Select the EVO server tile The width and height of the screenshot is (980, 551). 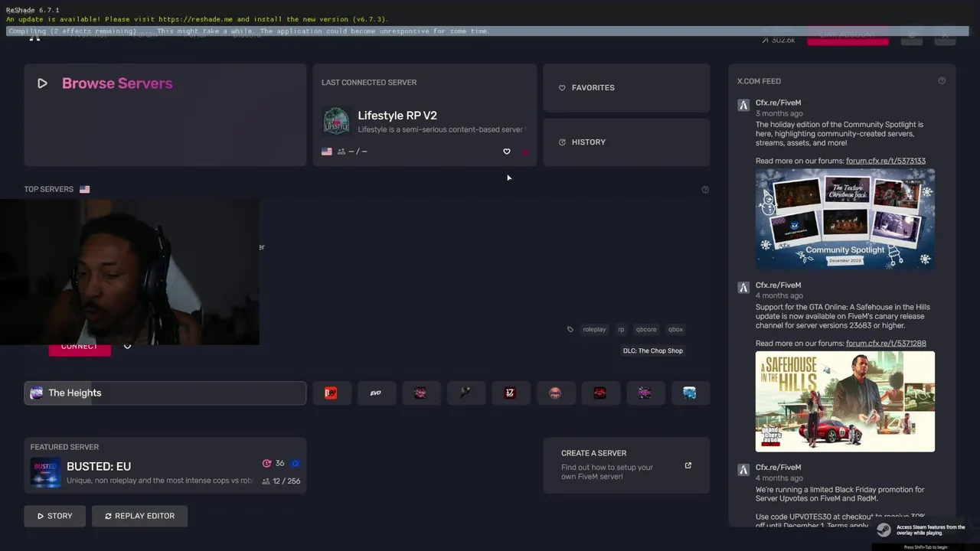(375, 393)
